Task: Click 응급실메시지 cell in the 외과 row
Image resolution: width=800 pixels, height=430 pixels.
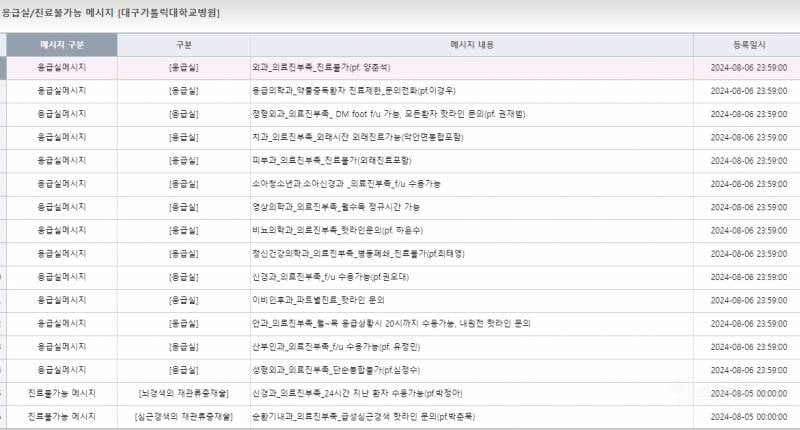Action: point(62,67)
